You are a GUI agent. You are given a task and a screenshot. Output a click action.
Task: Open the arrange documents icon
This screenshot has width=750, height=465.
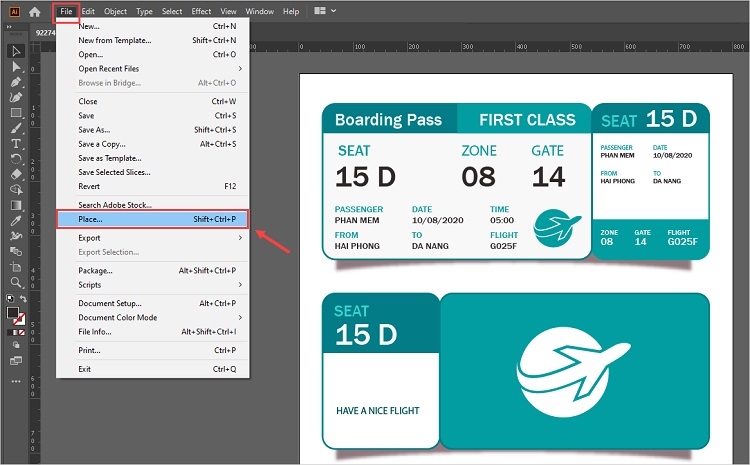(320, 11)
